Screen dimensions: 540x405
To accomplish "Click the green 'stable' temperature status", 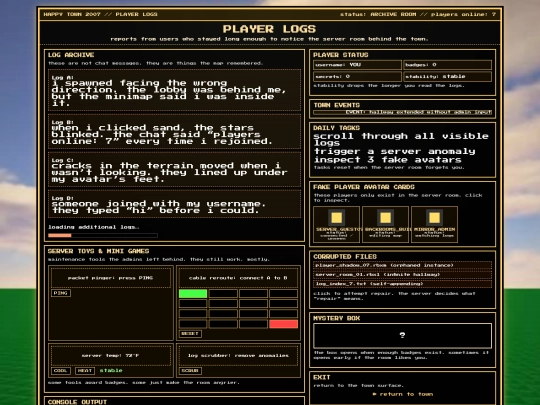I will 111,371.
